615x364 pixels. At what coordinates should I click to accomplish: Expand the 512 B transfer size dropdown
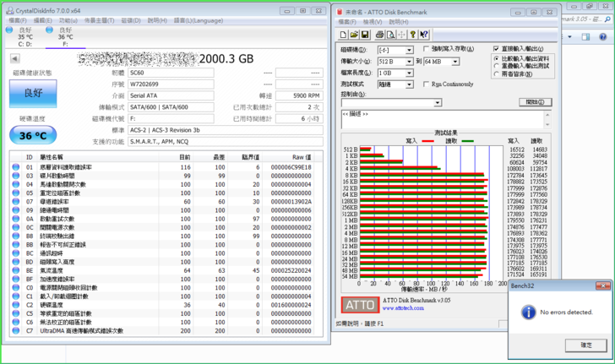pos(408,62)
